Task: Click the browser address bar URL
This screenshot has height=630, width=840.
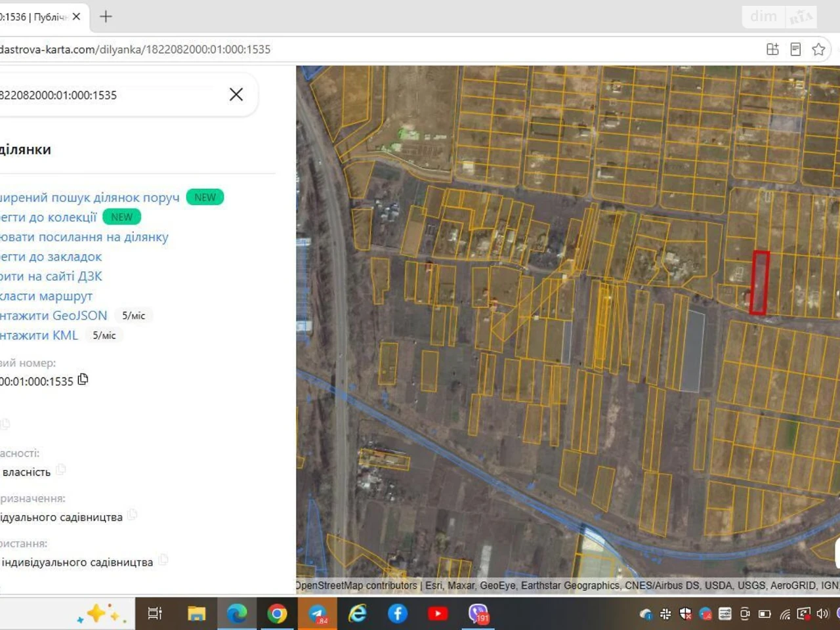Action: pos(135,49)
